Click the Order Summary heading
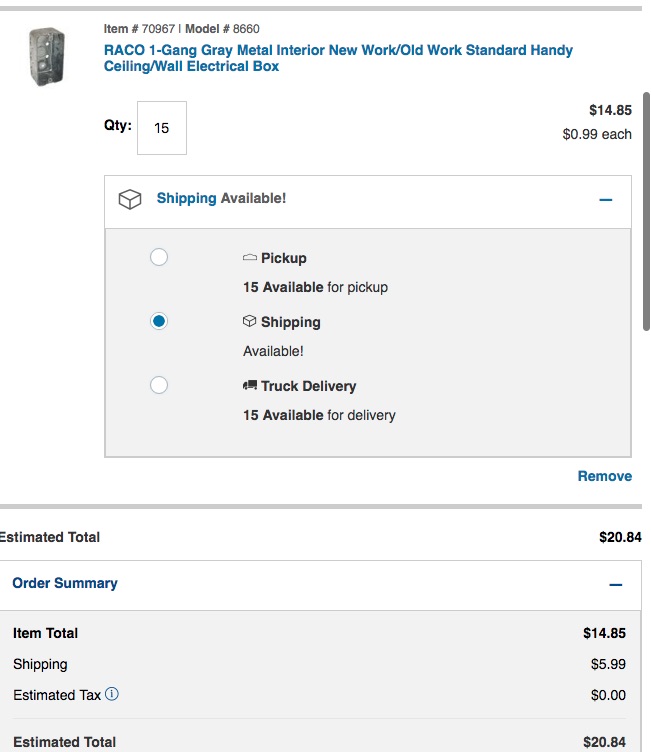651x752 pixels. pos(65,583)
